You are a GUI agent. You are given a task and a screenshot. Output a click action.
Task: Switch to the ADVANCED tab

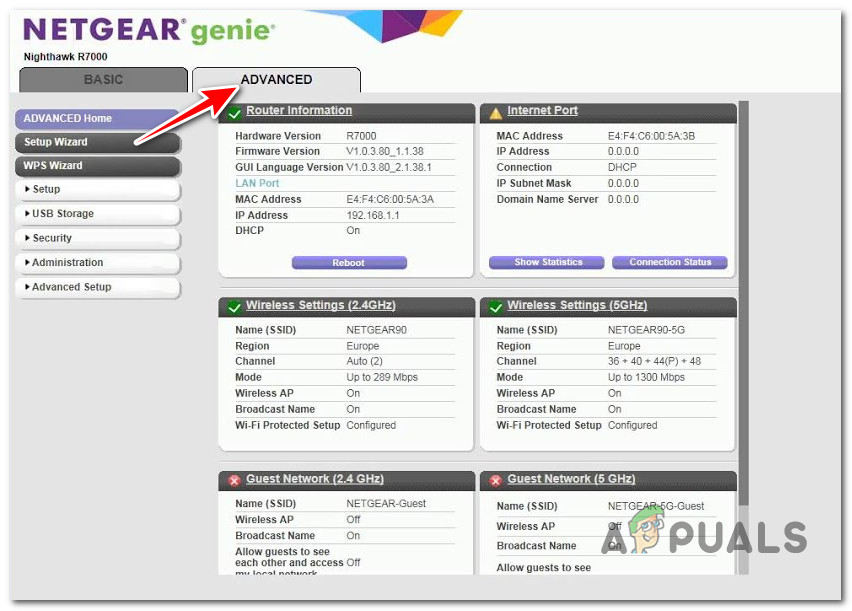[277, 79]
